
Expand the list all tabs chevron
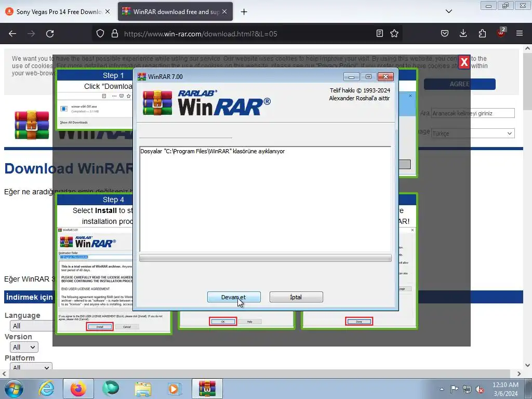click(449, 11)
